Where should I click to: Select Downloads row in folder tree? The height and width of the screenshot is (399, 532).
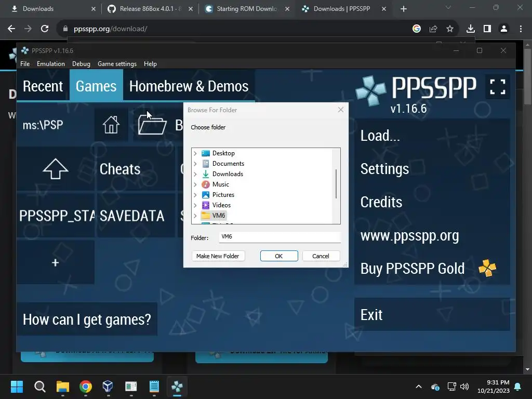228,174
